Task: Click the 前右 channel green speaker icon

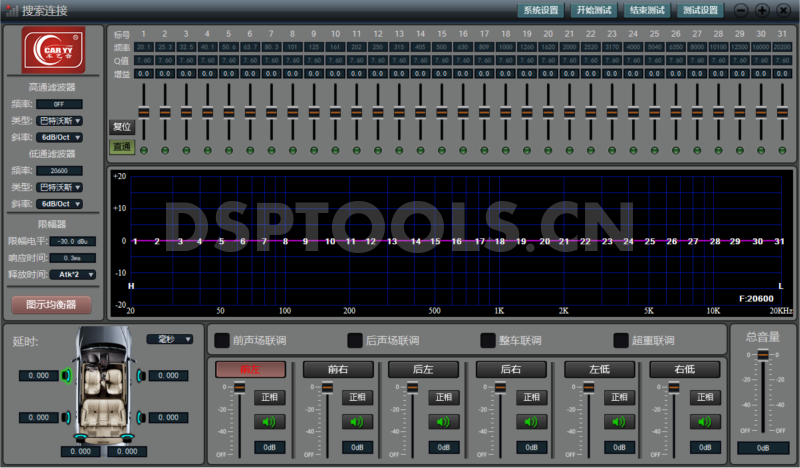Action: 354,421
